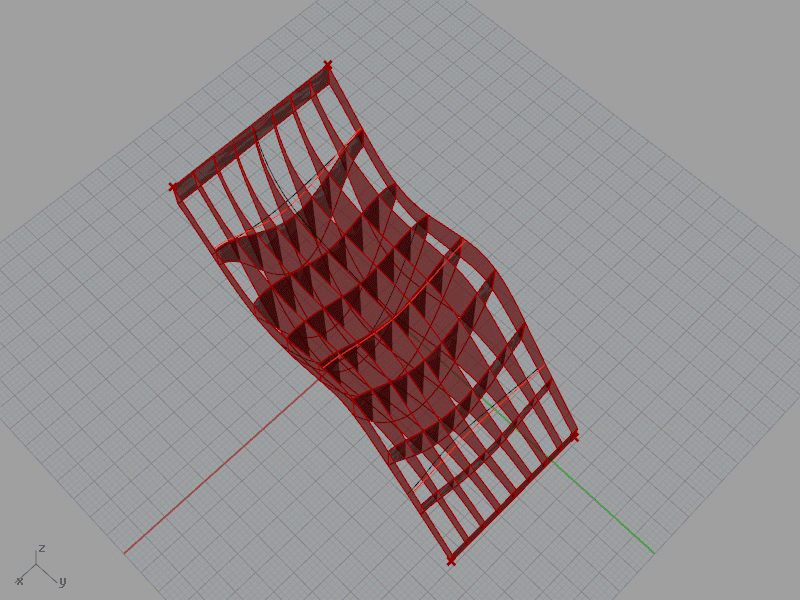This screenshot has width=800, height=600.
Task: Select the rightmost red X corner point
Action: pyautogui.click(x=574, y=435)
